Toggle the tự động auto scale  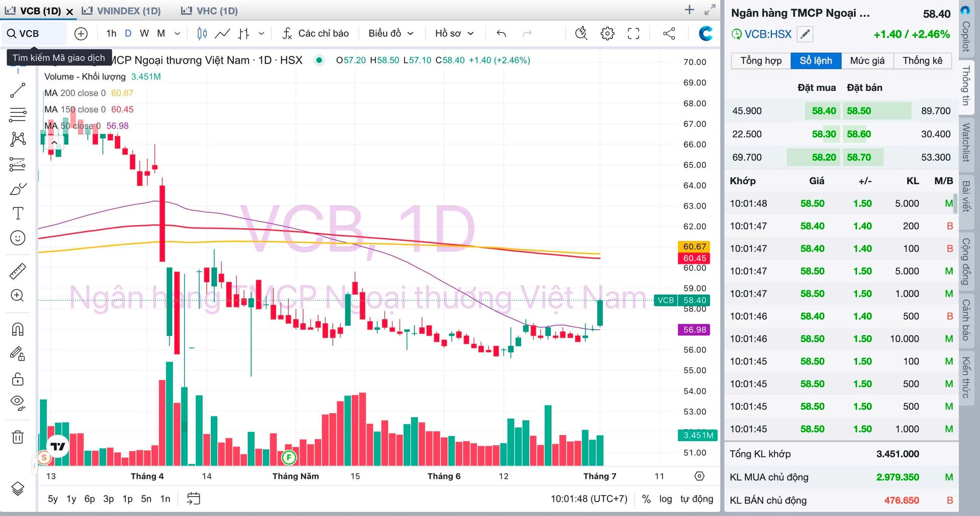[697, 499]
